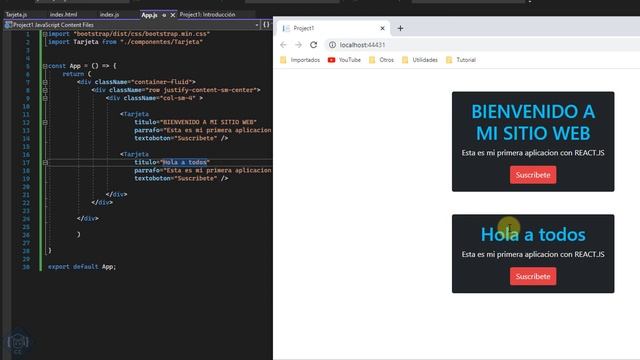Switch to the index.js editor tab
The height and width of the screenshot is (360, 640).
pos(109,15)
